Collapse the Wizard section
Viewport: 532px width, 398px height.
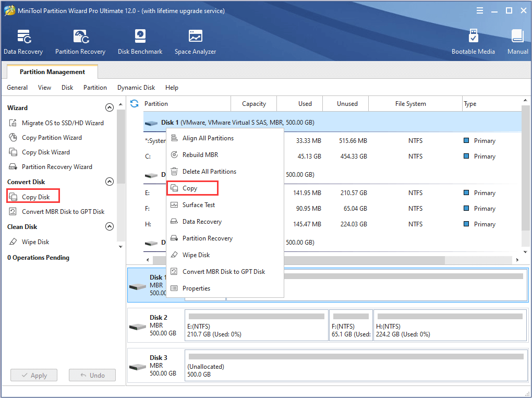[x=110, y=108]
